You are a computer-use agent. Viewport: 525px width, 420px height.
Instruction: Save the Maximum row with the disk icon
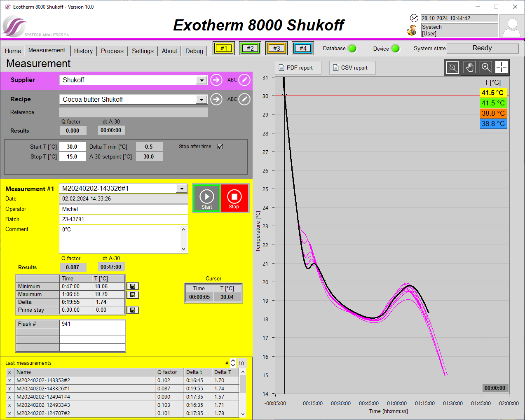pos(133,295)
